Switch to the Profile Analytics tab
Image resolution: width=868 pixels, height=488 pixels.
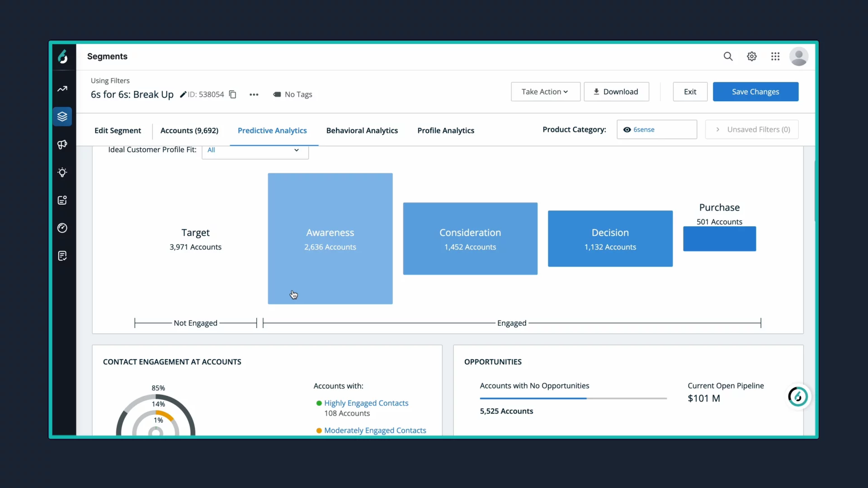pyautogui.click(x=445, y=131)
